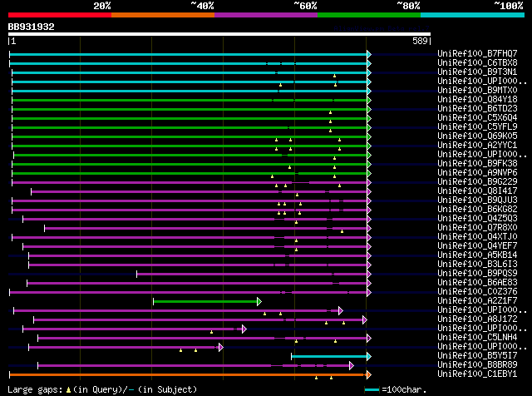The image size is (532, 396).
Task: Click the orange ~40% identity legend segment
Action: tap(163, 15)
